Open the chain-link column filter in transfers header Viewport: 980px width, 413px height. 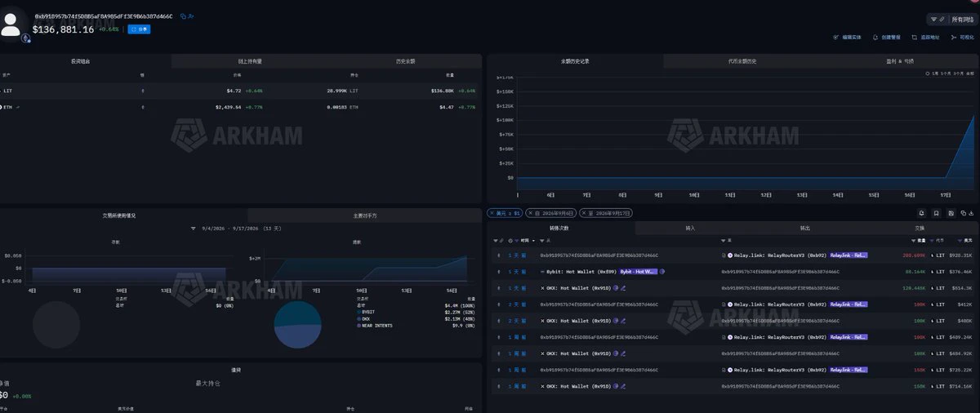503,241
